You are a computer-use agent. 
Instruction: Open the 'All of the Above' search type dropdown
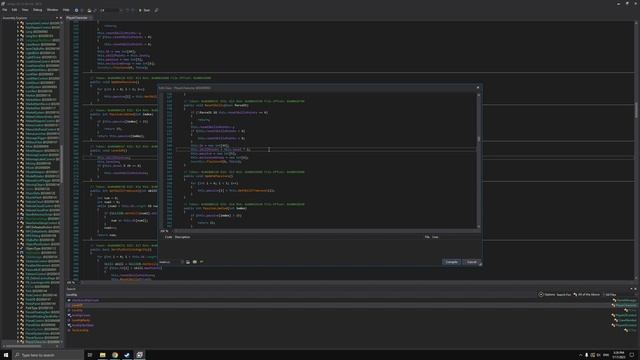587,294
